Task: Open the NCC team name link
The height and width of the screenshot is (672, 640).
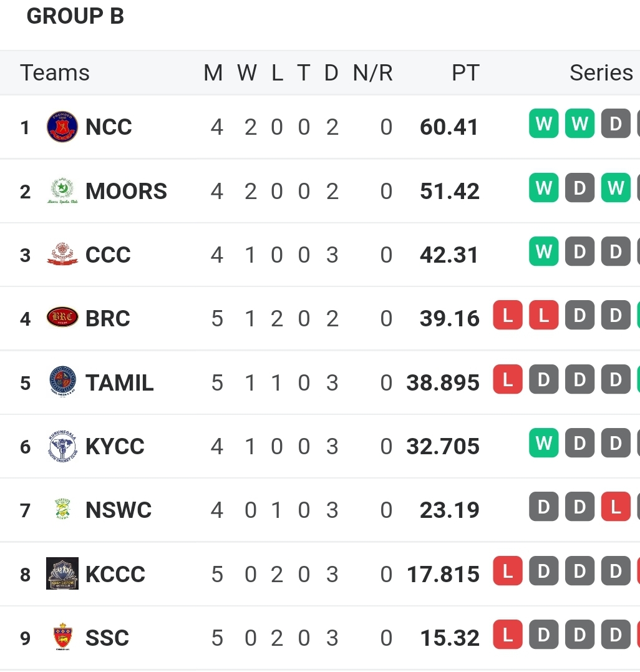Action: [x=109, y=127]
